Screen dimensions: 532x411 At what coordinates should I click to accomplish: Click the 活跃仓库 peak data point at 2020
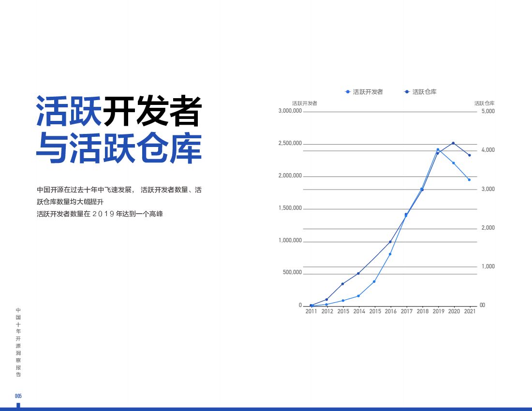453,143
